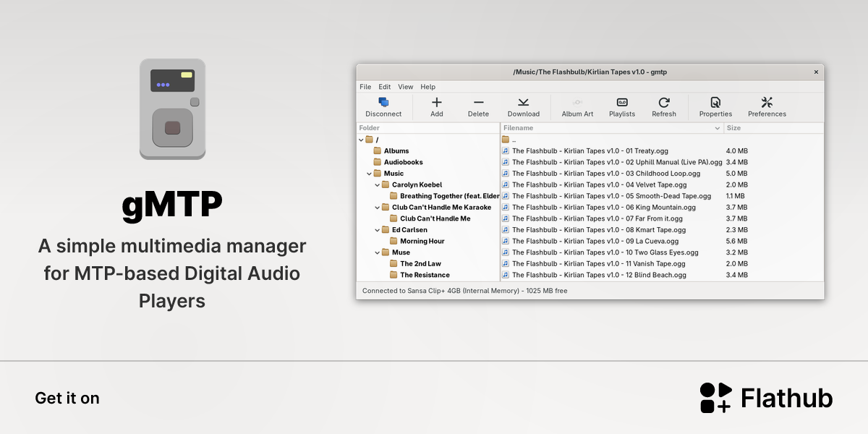
Task: Select the Albums folder icon
Action: [377, 151]
